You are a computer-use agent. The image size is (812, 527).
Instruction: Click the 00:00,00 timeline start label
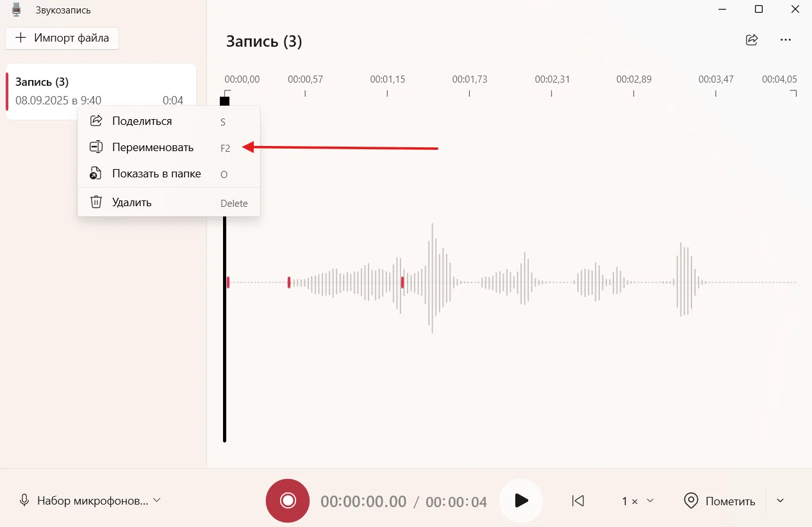click(x=242, y=79)
